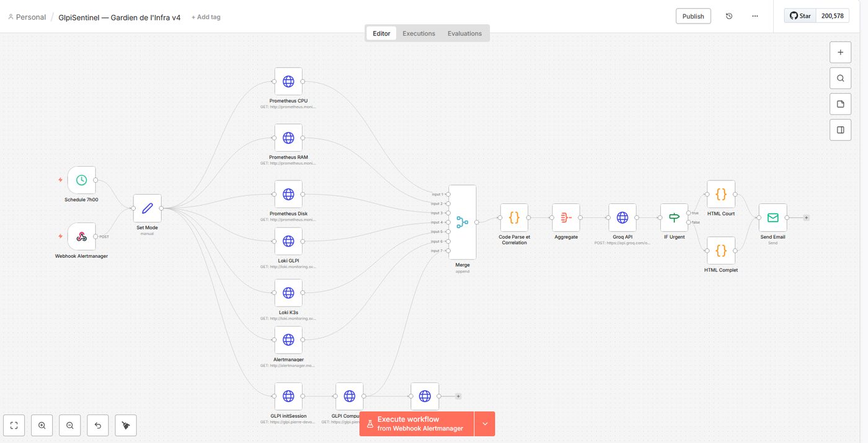Screen dimensions: 868x443
Task: Open the Personal project link
Action: tap(27, 17)
